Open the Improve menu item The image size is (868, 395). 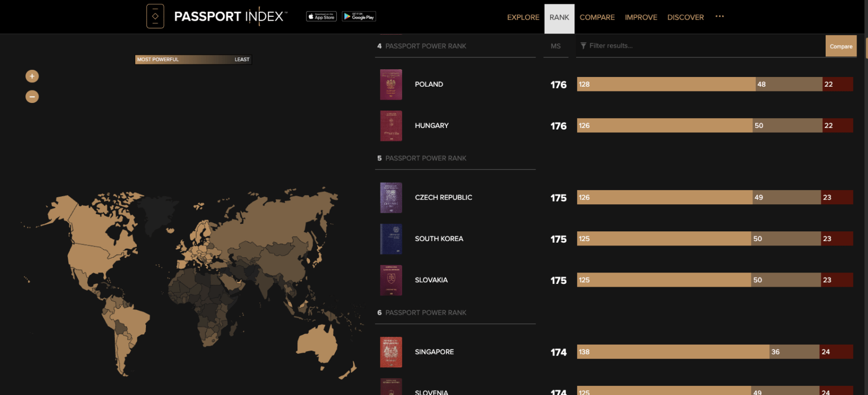(x=641, y=17)
